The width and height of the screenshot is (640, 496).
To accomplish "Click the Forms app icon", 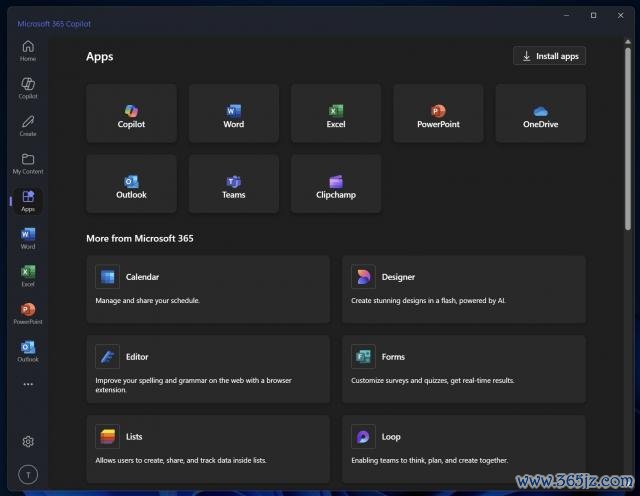I will click(363, 356).
